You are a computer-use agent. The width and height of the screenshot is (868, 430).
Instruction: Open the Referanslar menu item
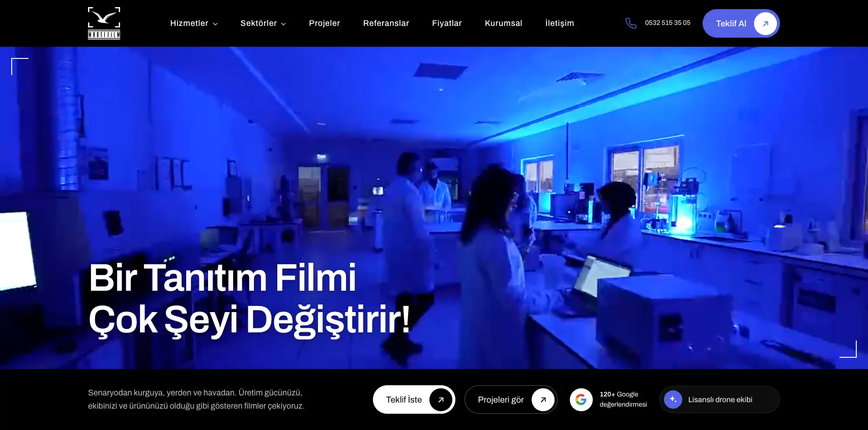386,23
